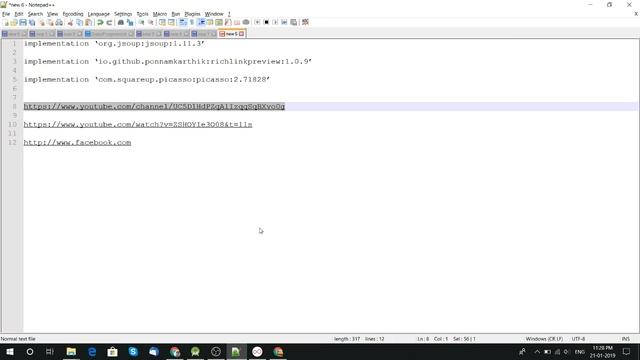Open the Settings menu

123,14
